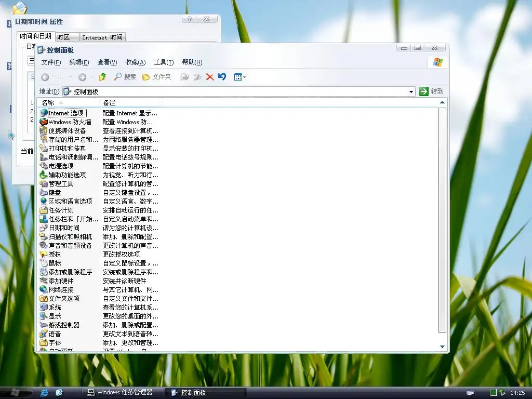The image size is (532, 399).
Task: Switch to 时区 tab in date window
Action: pyautogui.click(x=67, y=37)
